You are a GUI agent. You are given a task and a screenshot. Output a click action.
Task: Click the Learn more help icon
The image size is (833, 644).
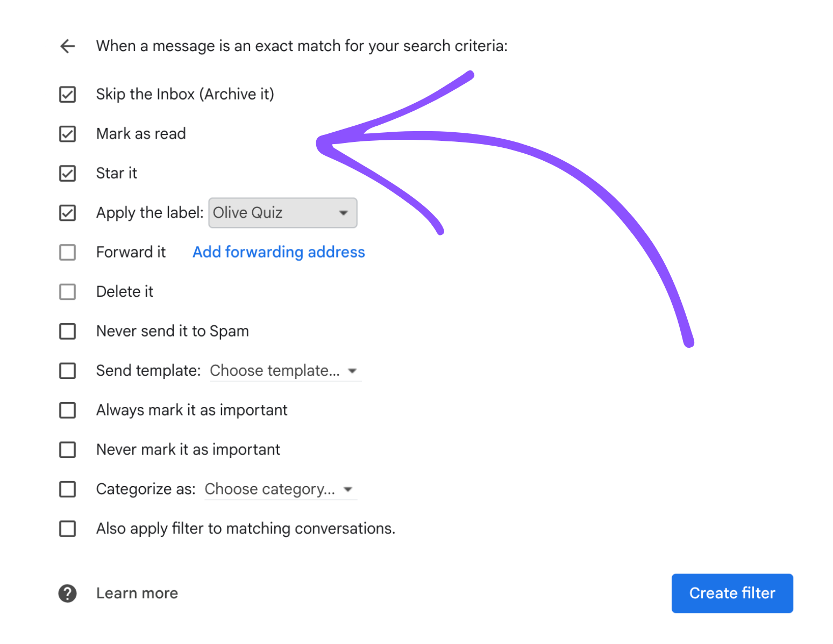tap(67, 593)
